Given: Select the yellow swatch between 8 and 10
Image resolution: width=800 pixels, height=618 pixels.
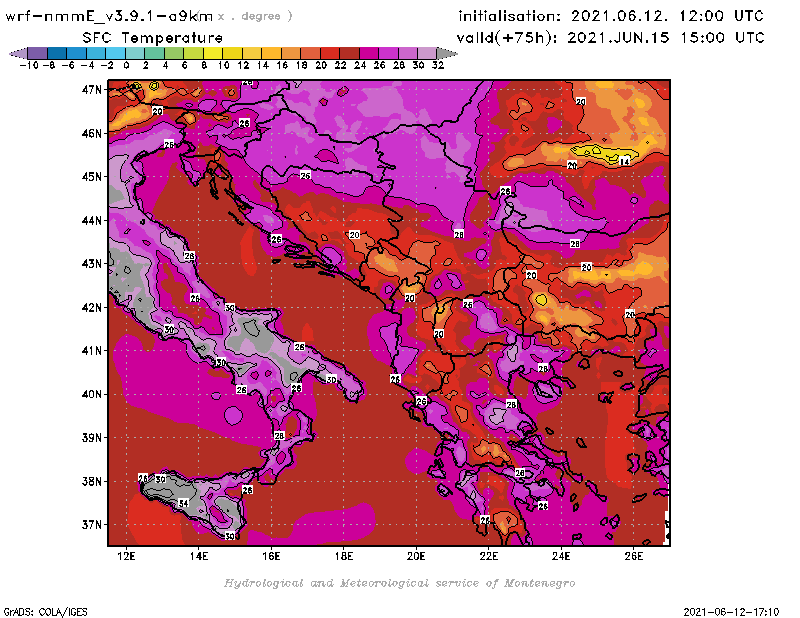Looking at the screenshot, I should [213, 54].
